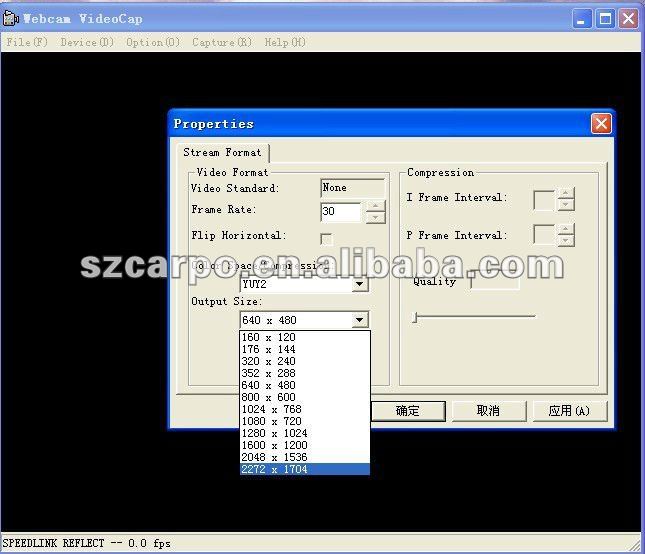The width and height of the screenshot is (645, 554).
Task: Open the Capture(R) menu
Action: pos(222,42)
